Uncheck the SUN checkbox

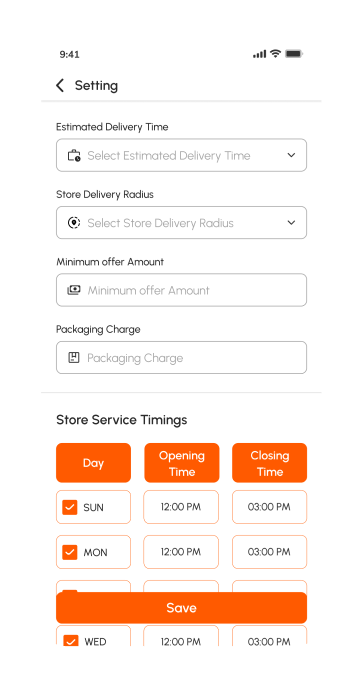pyautogui.click(x=70, y=507)
